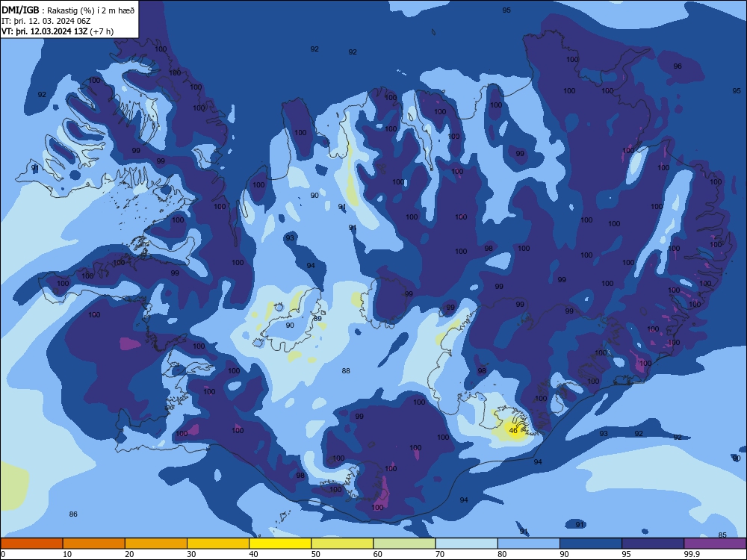Select the '70' label on the legend scale
This screenshot has height=560, width=747.
[440, 554]
